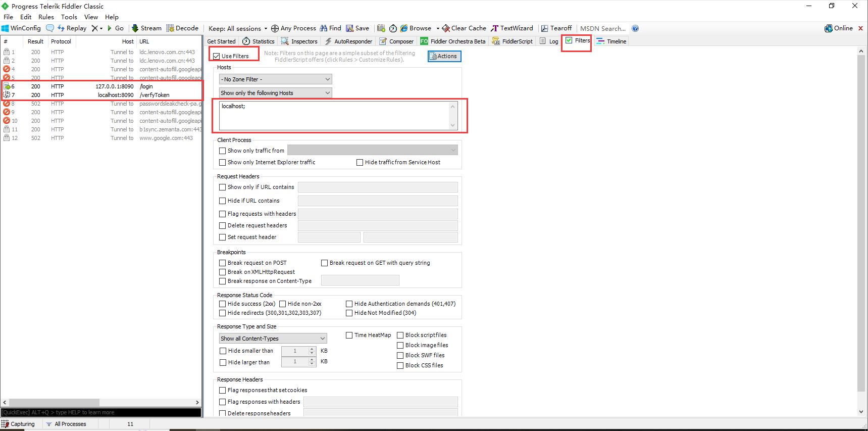Select blocked session 8 passwordsleakcheck tunnel
The image size is (868, 431).
101,104
